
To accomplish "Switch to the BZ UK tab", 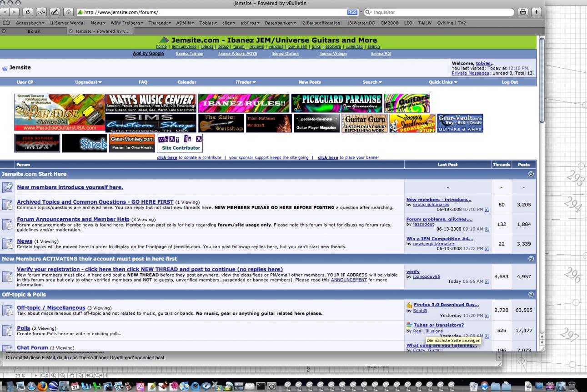I will click(33, 31).
